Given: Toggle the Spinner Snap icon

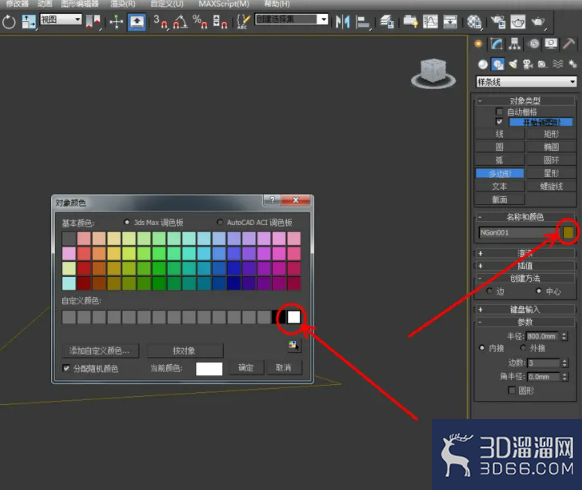Looking at the screenshot, I should [x=220, y=22].
